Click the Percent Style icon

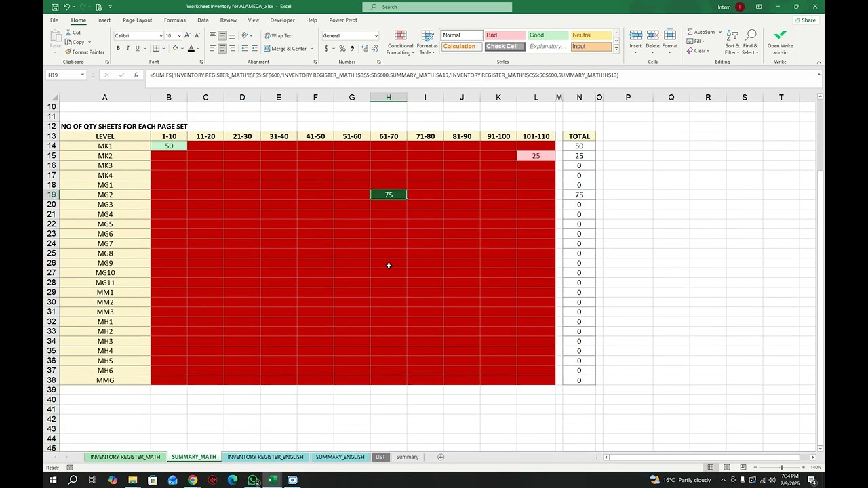(x=342, y=48)
